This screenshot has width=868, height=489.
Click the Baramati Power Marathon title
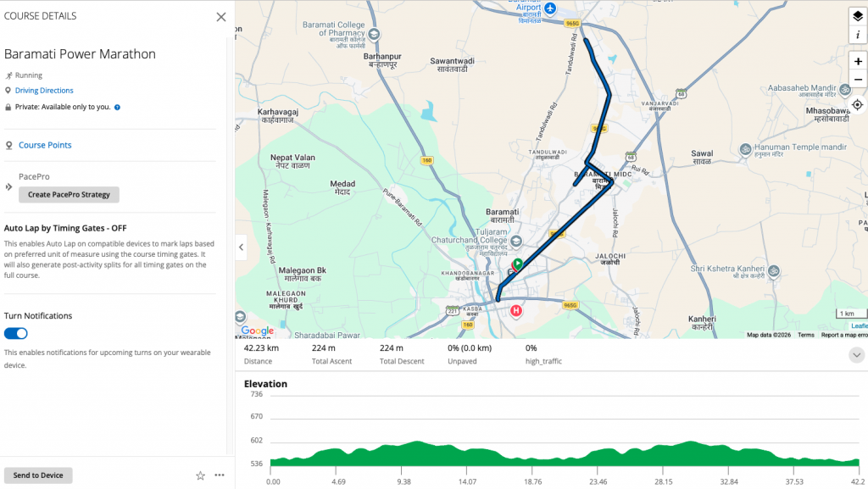point(80,53)
